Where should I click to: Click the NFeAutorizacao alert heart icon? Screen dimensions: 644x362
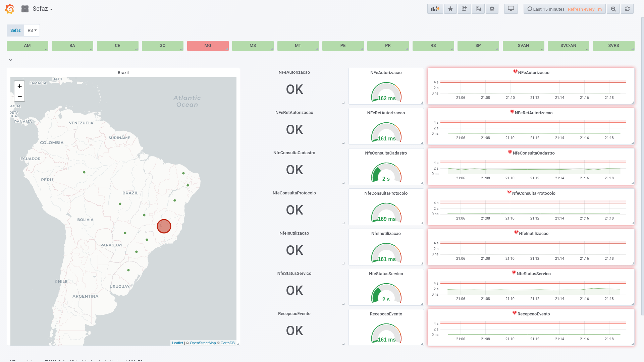515,71
